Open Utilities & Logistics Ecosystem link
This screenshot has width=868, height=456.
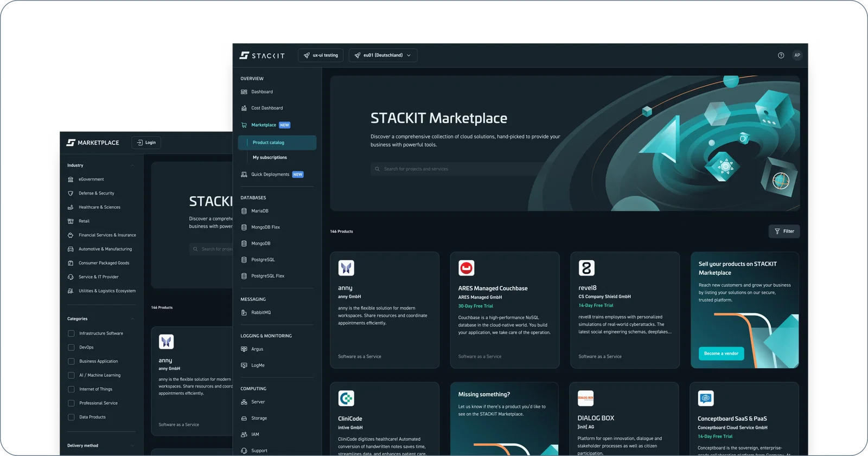pos(107,291)
